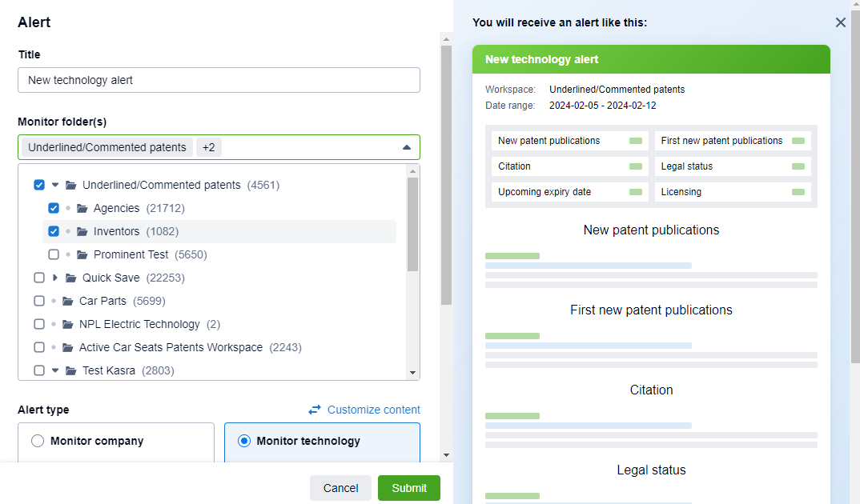Check the Prominent Test folder checkbox
Viewport: 860px width, 504px height.
pyautogui.click(x=54, y=254)
